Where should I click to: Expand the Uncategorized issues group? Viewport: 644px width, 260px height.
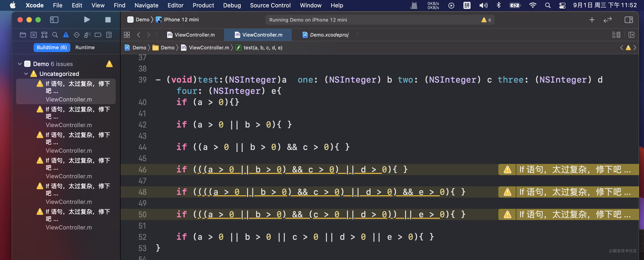click(26, 73)
